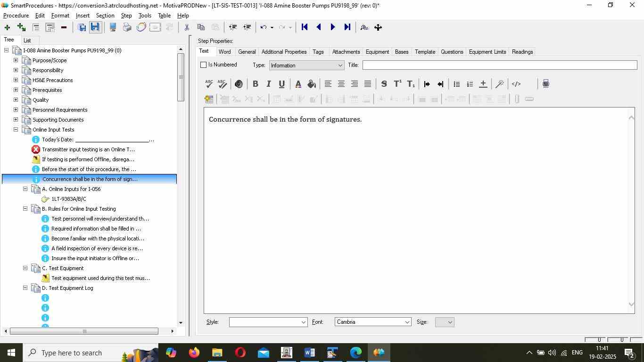Screen dimensions: 644x362
Task: Open File Explorer from the taskbar
Action: coord(217,353)
